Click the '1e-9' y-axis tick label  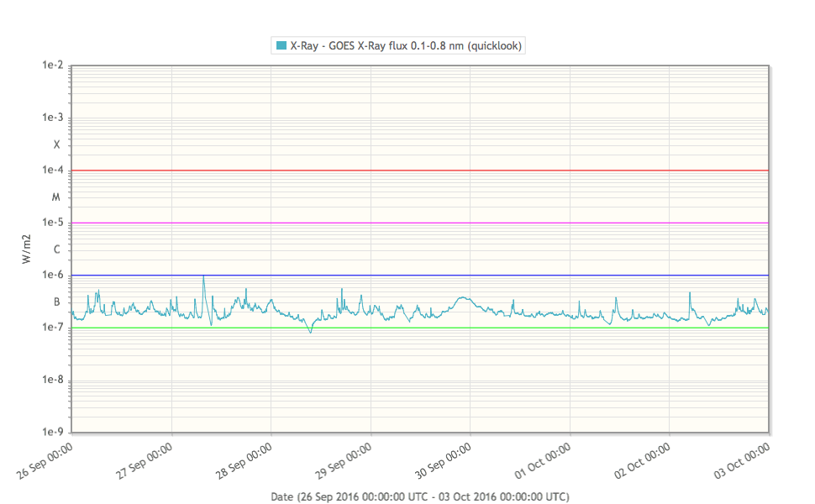click(x=53, y=433)
